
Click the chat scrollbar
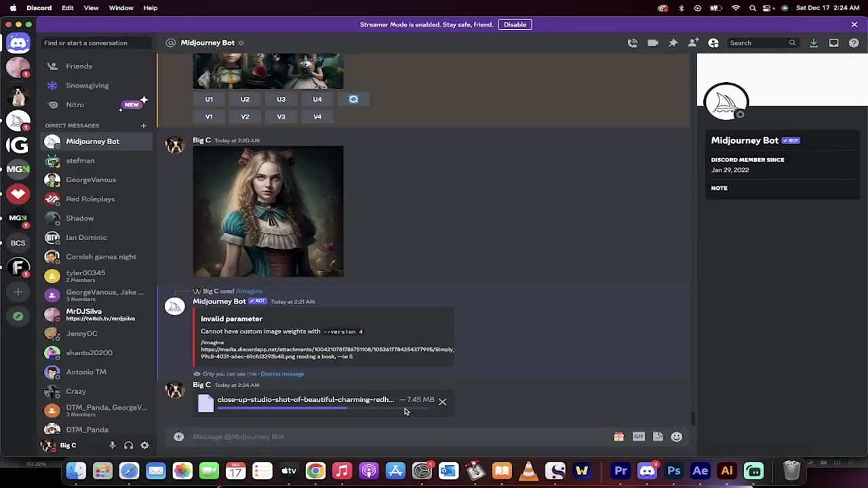click(692, 419)
